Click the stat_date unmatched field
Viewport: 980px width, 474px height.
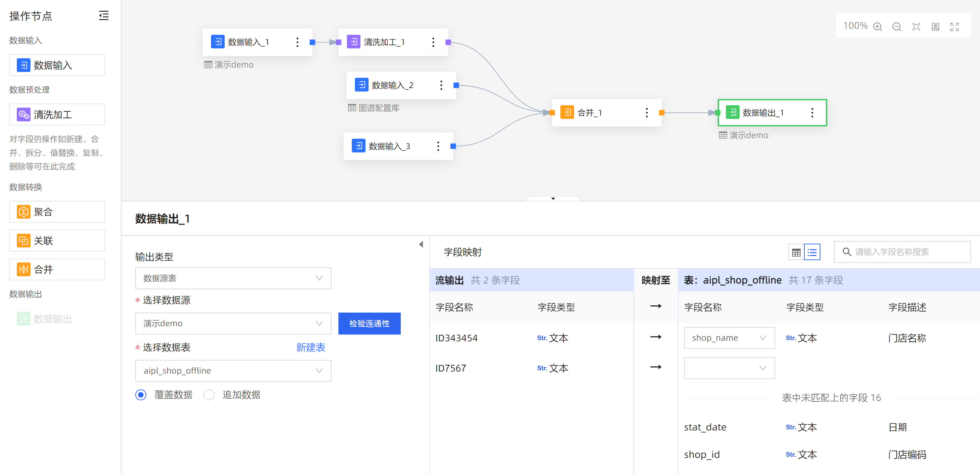[705, 427]
